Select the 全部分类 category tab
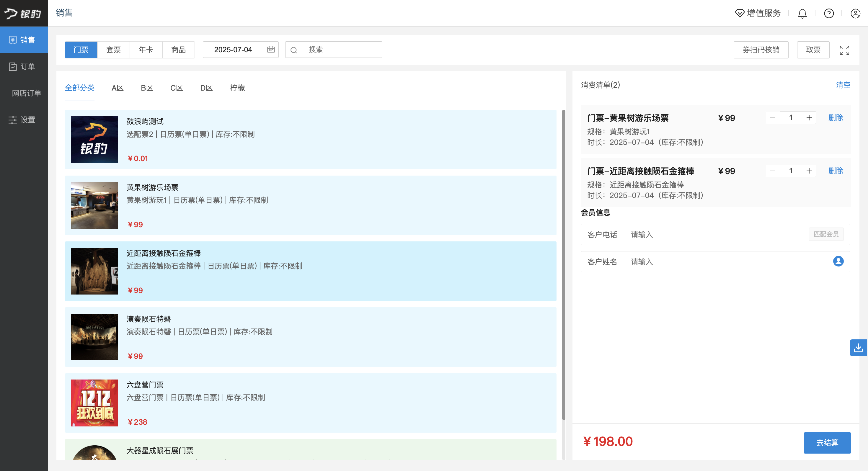Image resolution: width=868 pixels, height=471 pixels. 79,88
